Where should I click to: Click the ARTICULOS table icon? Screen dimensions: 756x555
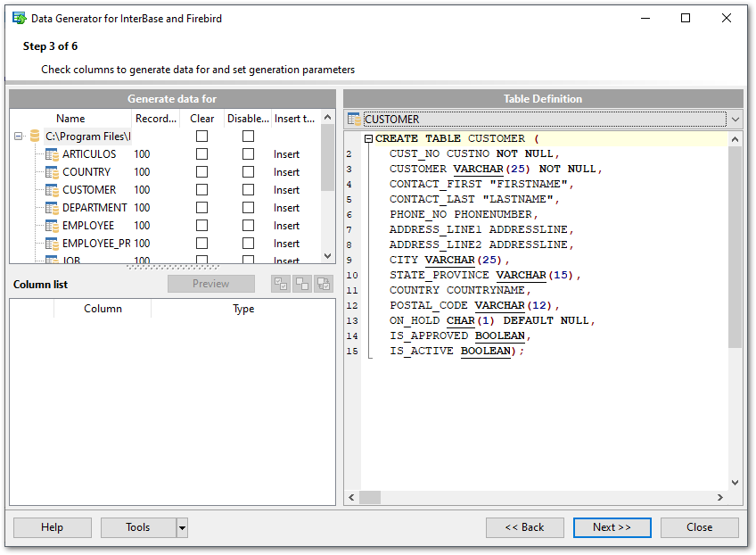(52, 154)
